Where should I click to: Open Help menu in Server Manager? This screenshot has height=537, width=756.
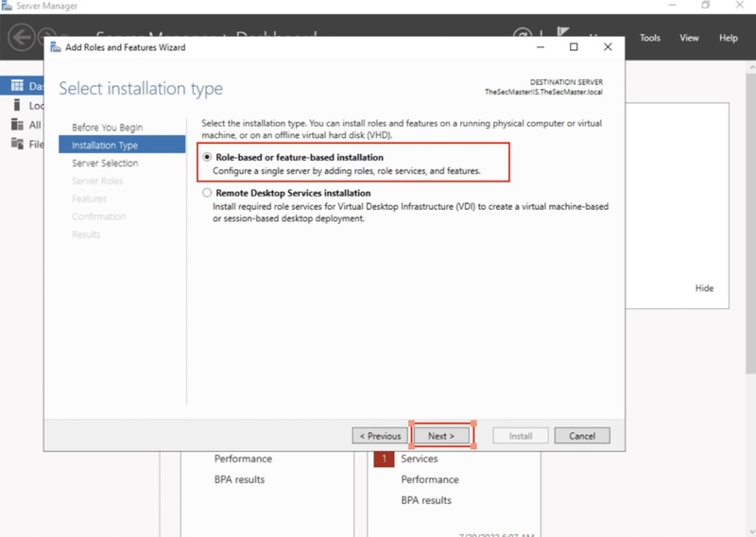click(x=728, y=38)
